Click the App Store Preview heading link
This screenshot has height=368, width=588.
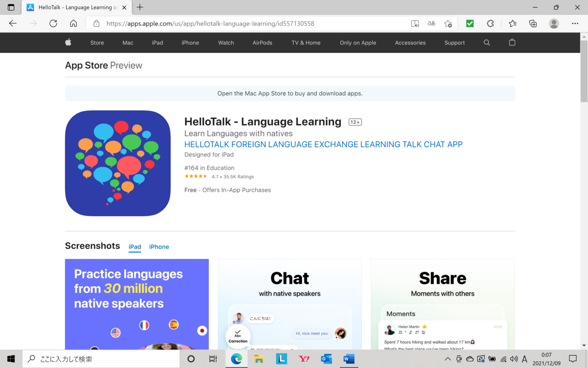point(103,65)
